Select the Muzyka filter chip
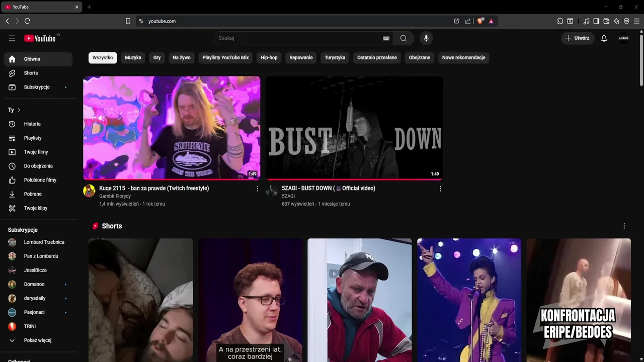This screenshot has width=644, height=362. click(133, 58)
